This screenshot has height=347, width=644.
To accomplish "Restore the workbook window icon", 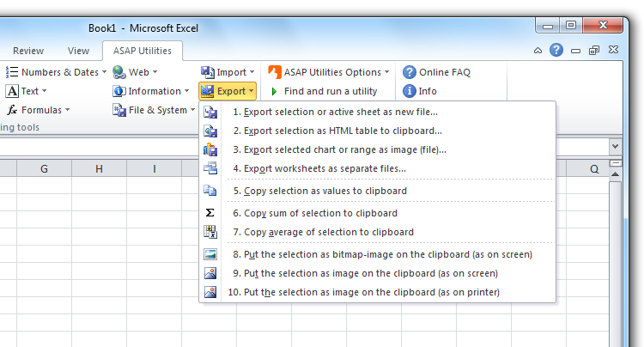I will click(594, 50).
